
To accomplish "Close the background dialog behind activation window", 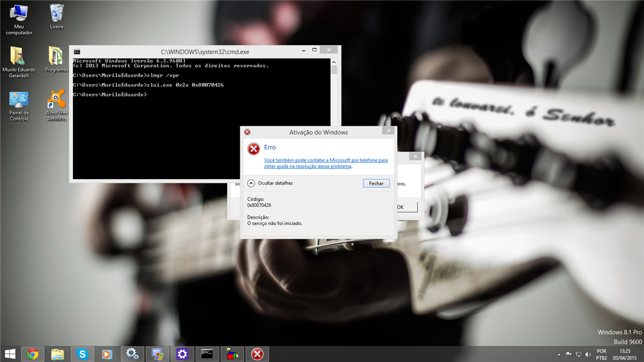I will pos(415,156).
